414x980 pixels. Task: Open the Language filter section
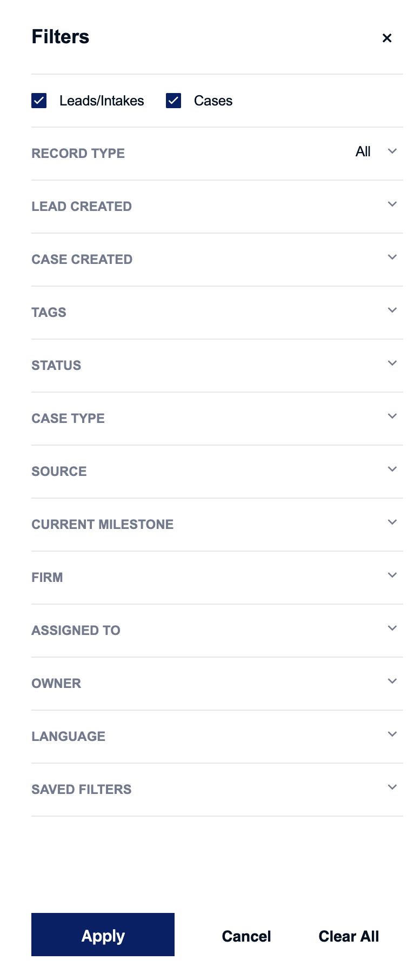tap(217, 737)
